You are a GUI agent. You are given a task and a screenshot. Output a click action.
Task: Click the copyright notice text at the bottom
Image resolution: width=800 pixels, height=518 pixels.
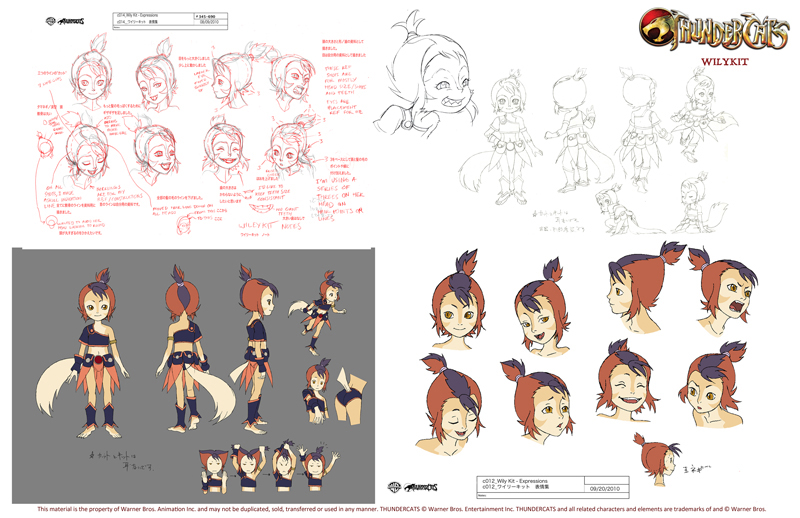(x=400, y=510)
